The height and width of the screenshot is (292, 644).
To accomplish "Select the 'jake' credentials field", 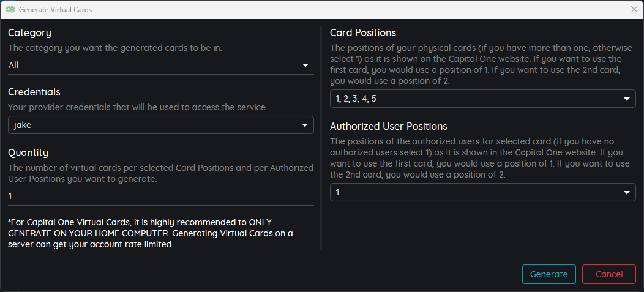I will click(161, 125).
